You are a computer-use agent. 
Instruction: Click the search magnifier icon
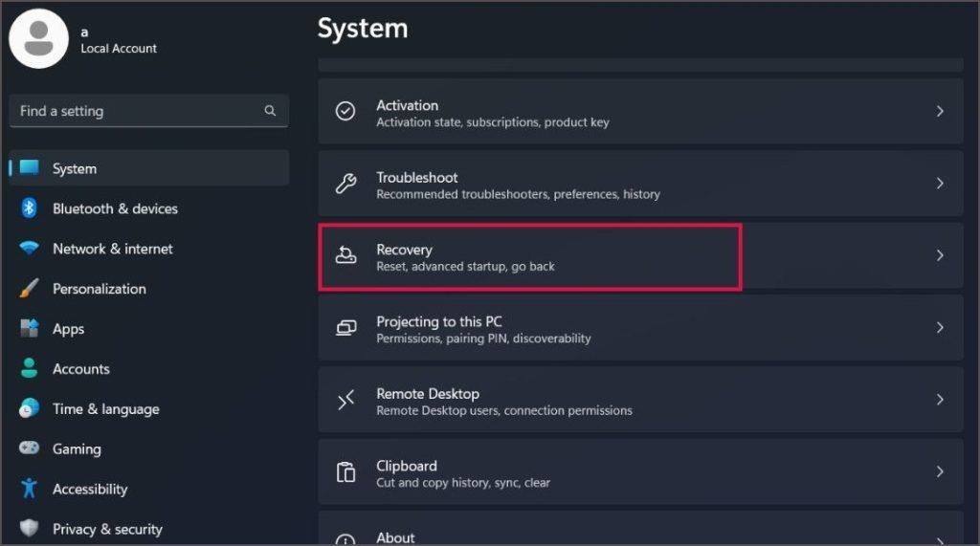click(x=270, y=111)
